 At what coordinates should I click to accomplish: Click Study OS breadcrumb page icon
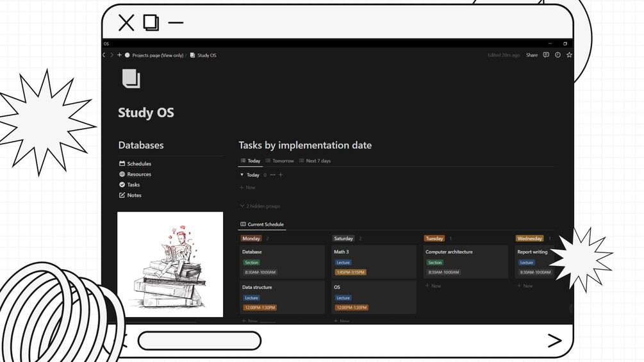tap(192, 55)
